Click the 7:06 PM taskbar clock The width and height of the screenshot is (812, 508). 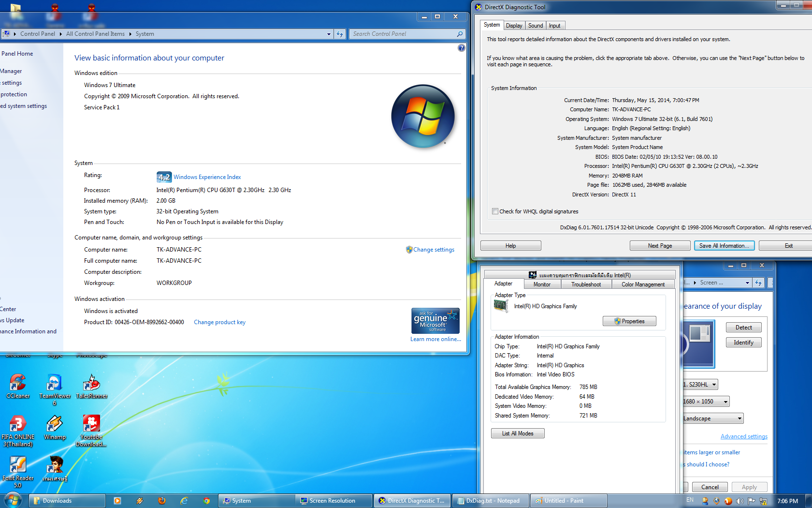click(x=787, y=501)
